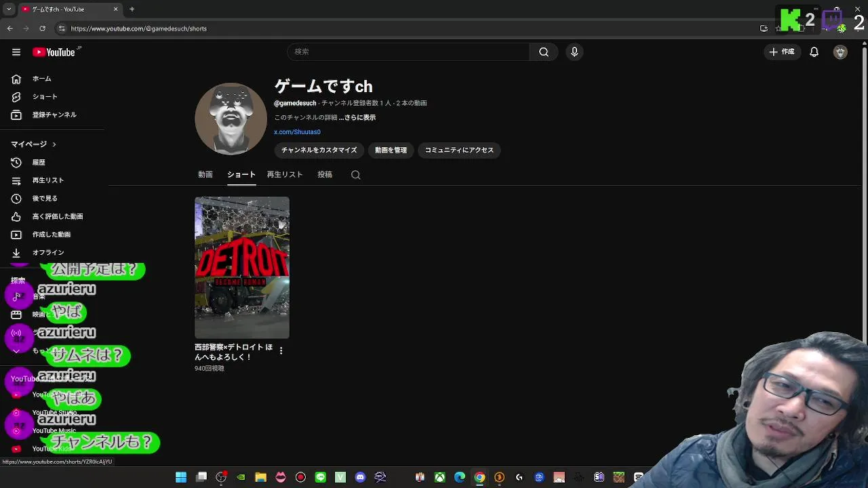Open the Minecraft icon in taskbar
The width and height of the screenshot is (868, 488).
pos(618,478)
